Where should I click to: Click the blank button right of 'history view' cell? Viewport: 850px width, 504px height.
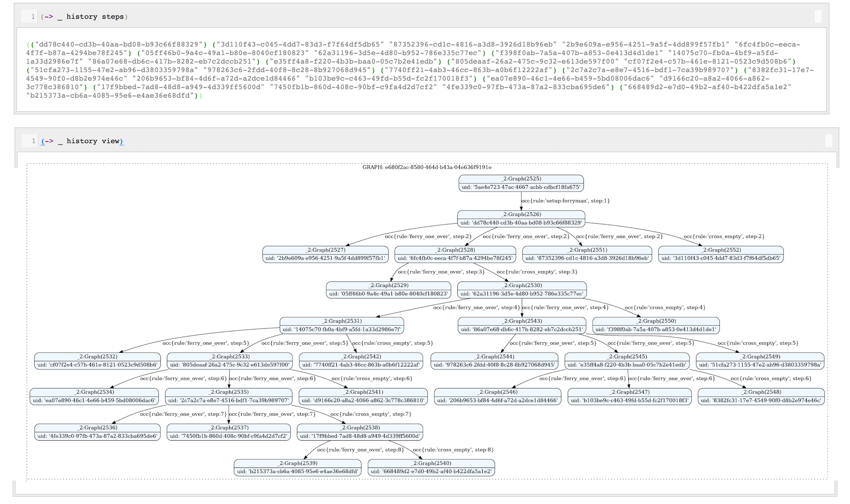[828, 141]
